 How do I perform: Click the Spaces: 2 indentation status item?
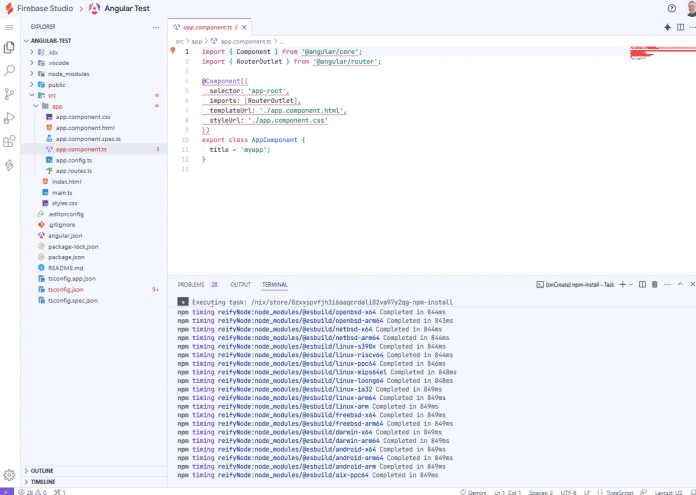(541, 492)
